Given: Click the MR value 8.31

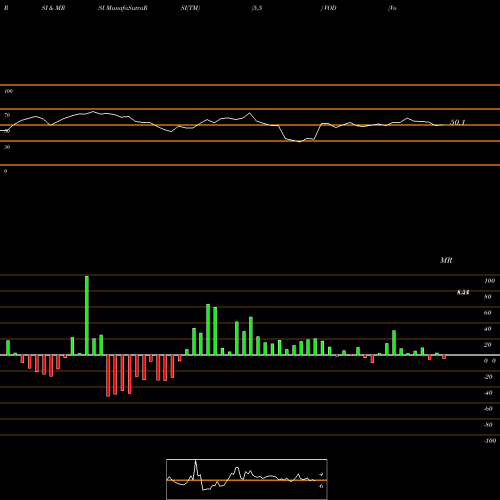Looking at the screenshot, I should pyautogui.click(x=463, y=293).
